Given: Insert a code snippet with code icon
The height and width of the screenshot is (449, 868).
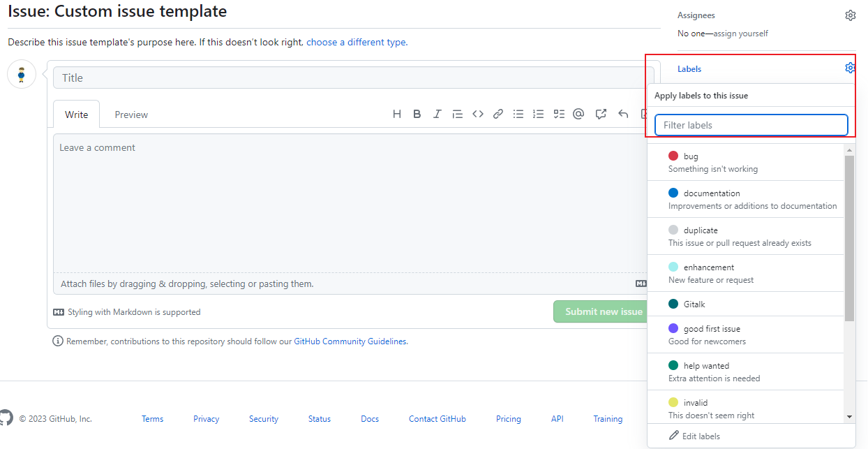Looking at the screenshot, I should (478, 115).
